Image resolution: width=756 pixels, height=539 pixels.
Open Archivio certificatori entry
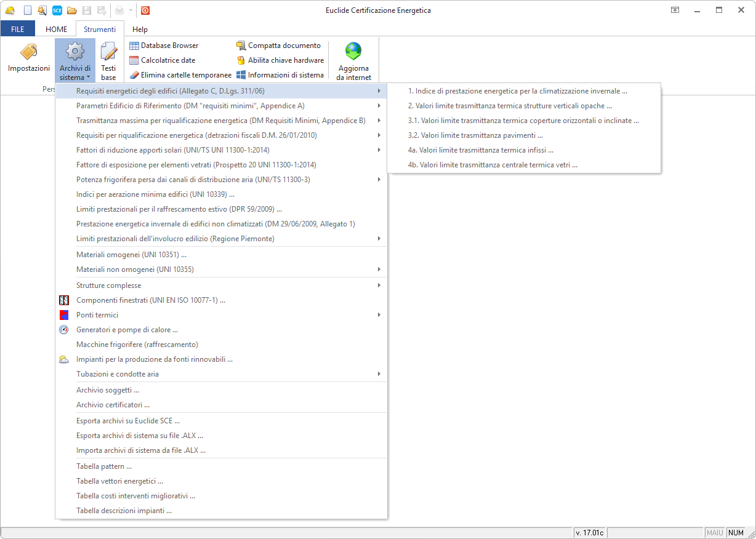tap(113, 405)
